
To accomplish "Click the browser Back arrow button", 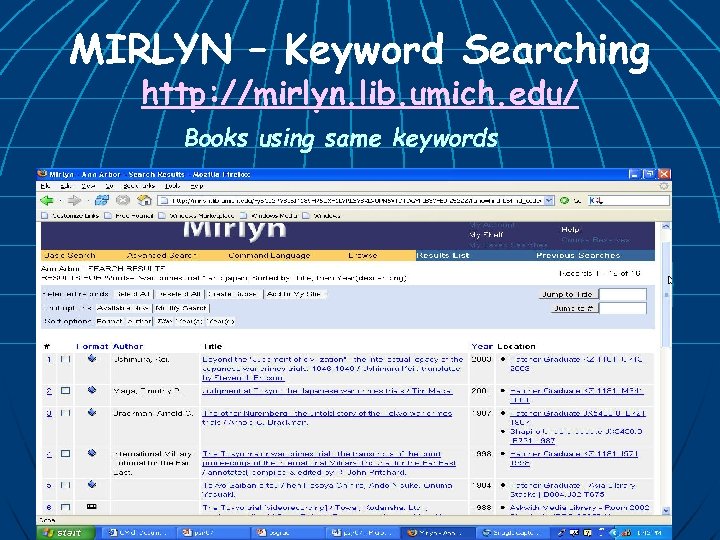I will click(x=47, y=200).
